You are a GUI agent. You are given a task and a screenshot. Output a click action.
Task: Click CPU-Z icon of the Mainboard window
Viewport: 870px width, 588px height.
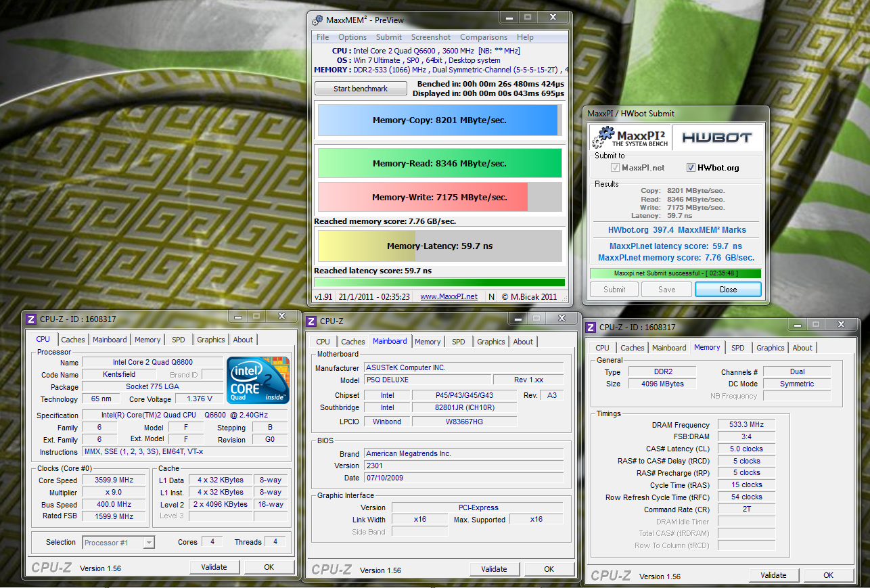(311, 321)
